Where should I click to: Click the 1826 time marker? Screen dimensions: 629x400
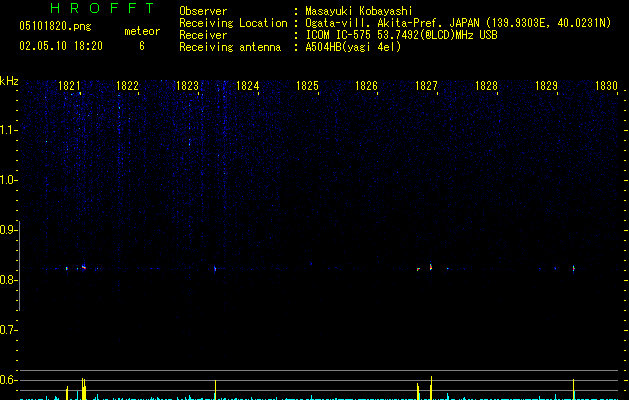367,86
